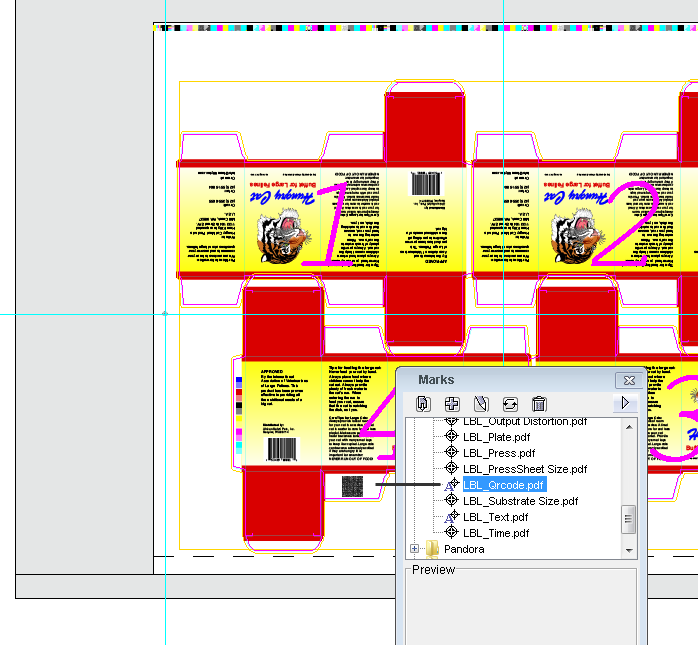This screenshot has height=645, width=698.
Task: Refresh the marks list with the arrows icon
Action: click(510, 404)
